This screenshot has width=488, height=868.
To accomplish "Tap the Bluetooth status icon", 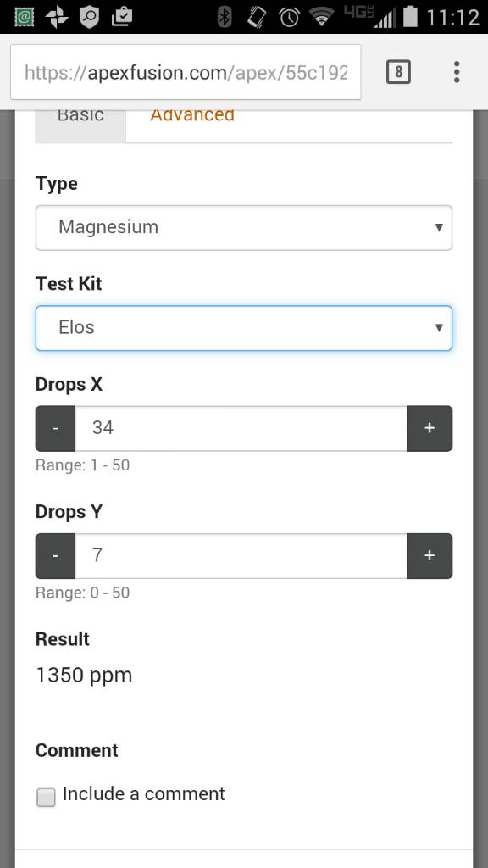I will [224, 17].
